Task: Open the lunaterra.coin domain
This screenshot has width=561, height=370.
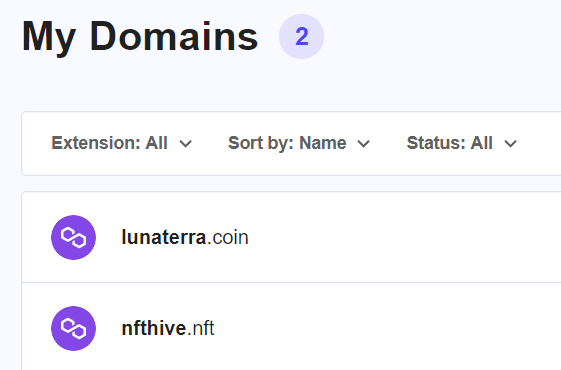Action: tap(185, 237)
